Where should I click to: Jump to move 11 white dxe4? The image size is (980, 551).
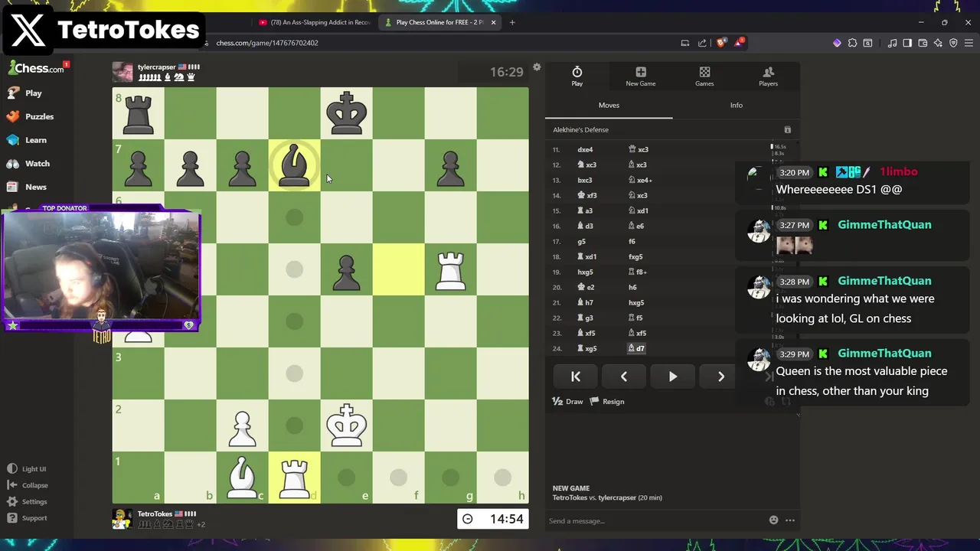click(585, 149)
